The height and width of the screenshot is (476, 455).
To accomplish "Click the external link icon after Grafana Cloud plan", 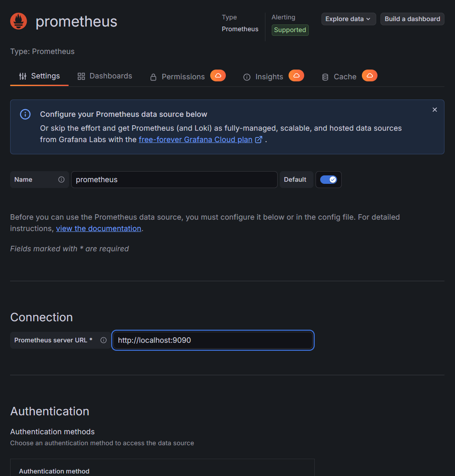I will tap(258, 139).
